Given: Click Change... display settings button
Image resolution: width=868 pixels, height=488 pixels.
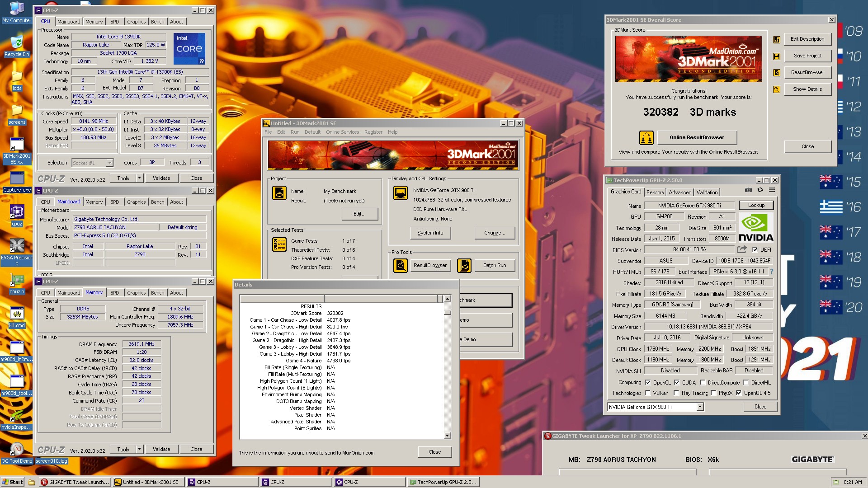Looking at the screenshot, I should click(495, 233).
